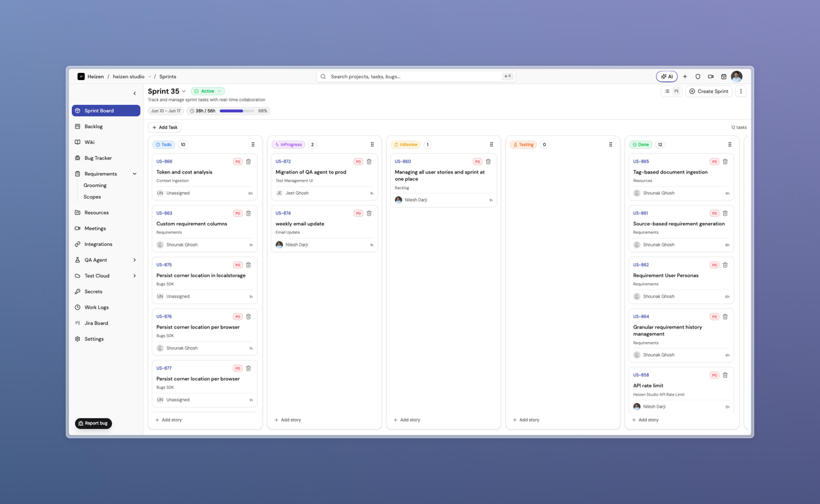Delete story US-872
The width and height of the screenshot is (820, 504).
(x=369, y=161)
